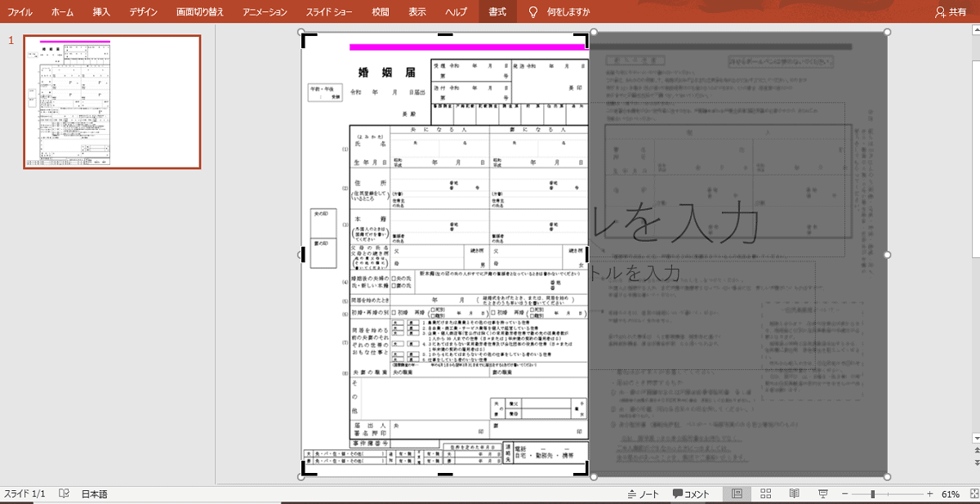Select slide 1 thumbnail

point(112,102)
